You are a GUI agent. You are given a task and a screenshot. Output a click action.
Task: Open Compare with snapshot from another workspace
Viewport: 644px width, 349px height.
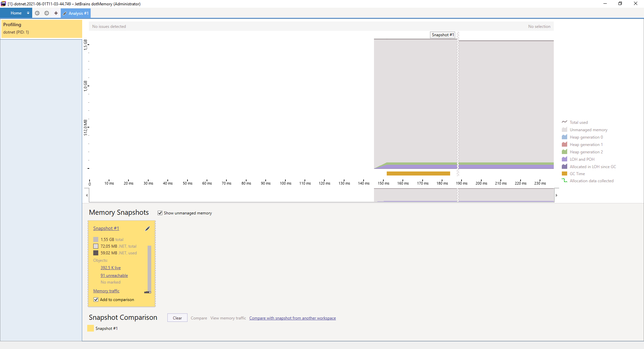coord(292,318)
